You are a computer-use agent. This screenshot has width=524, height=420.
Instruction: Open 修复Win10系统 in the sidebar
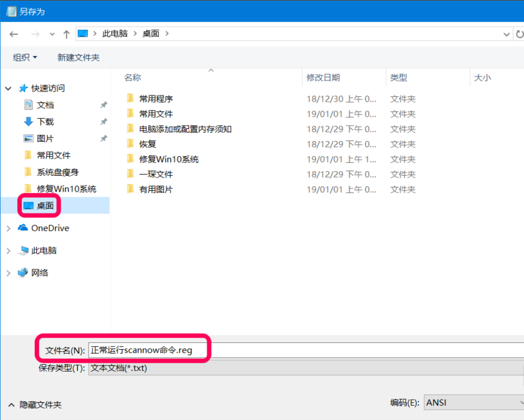[x=66, y=189]
